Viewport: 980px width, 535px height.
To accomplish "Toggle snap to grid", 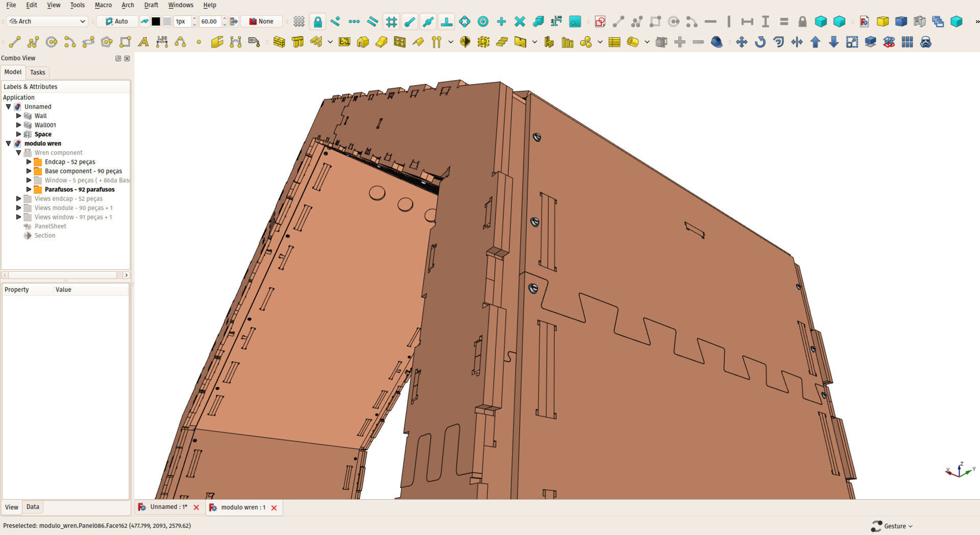I will pos(391,21).
